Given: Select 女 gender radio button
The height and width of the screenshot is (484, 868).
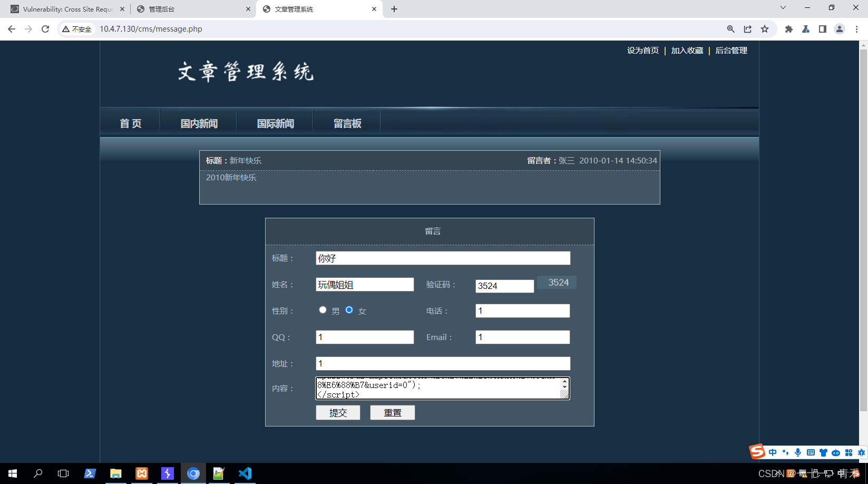Looking at the screenshot, I should coord(349,310).
